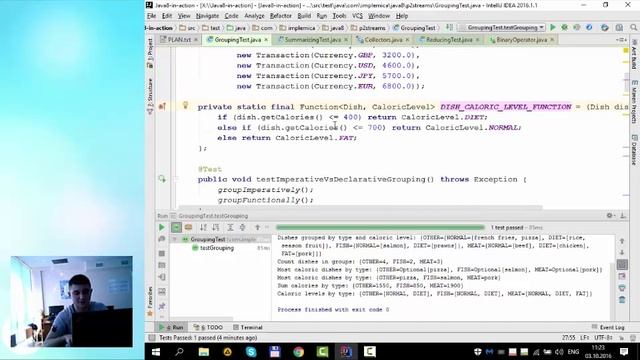The width and height of the screenshot is (640, 360).
Task: Switch to the ReducingTest.java tab
Action: click(449, 40)
